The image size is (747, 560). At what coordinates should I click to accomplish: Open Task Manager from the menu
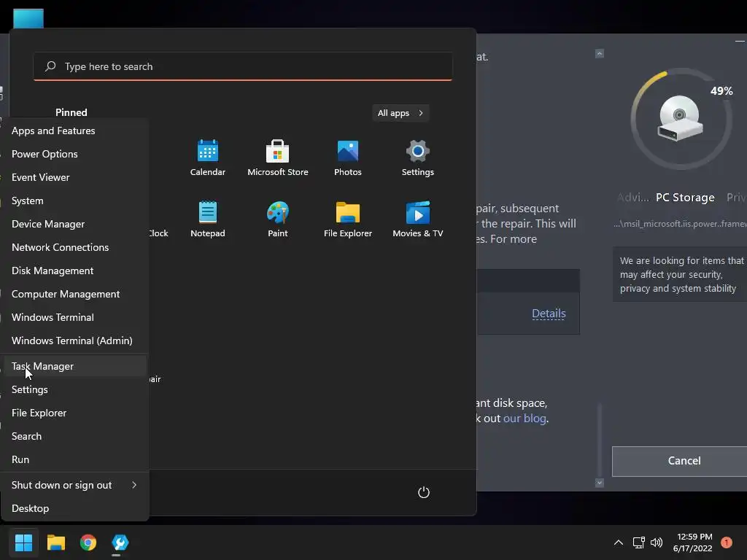coord(75,366)
